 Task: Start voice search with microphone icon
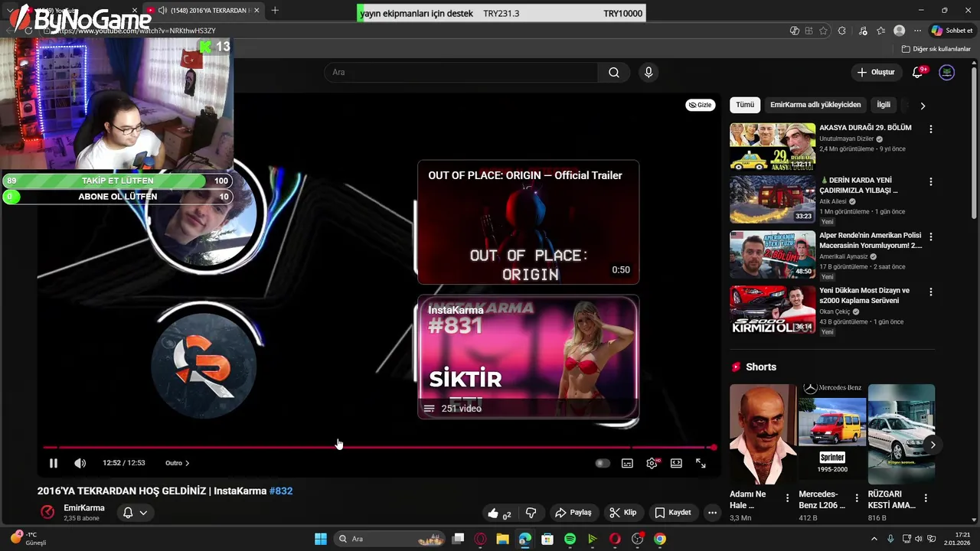click(x=648, y=72)
